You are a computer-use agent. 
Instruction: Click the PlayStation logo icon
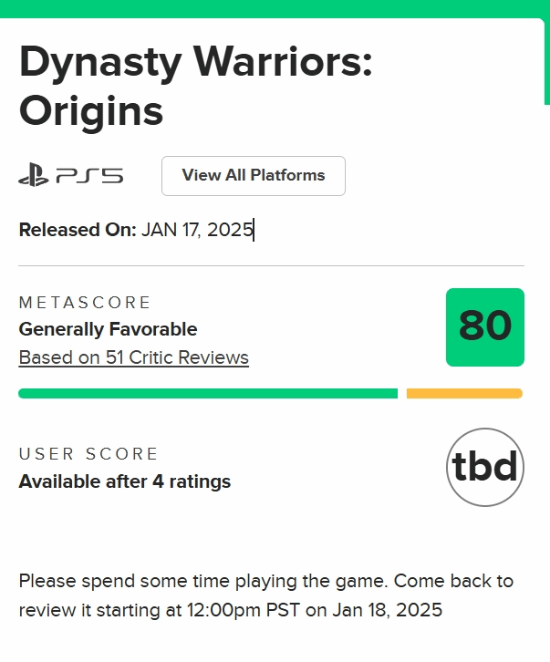point(33,175)
